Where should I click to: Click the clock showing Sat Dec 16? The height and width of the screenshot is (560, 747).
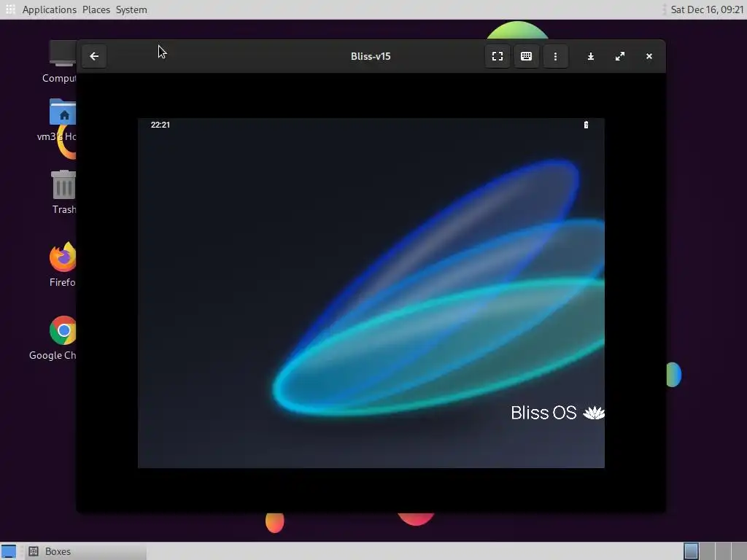point(706,9)
